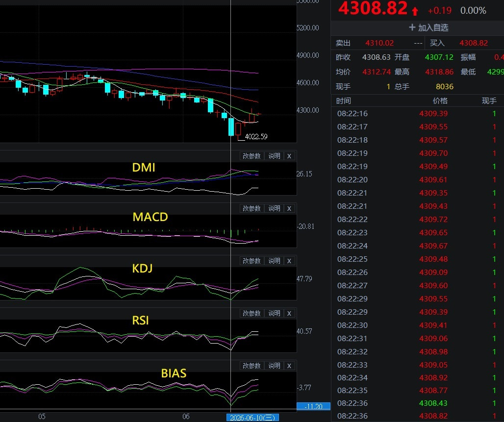The height and width of the screenshot is (422, 504).
Task: Open 改参数 for the KDJ indicator
Action: coord(252,261)
